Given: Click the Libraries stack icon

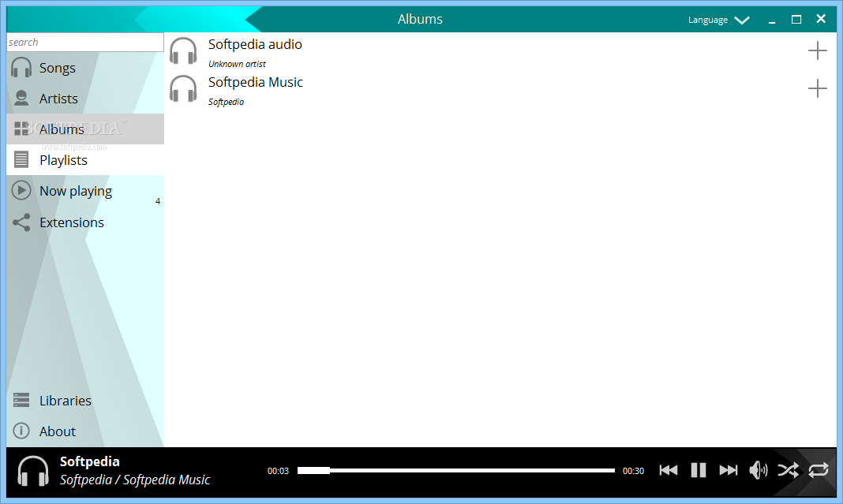Looking at the screenshot, I should point(21,400).
